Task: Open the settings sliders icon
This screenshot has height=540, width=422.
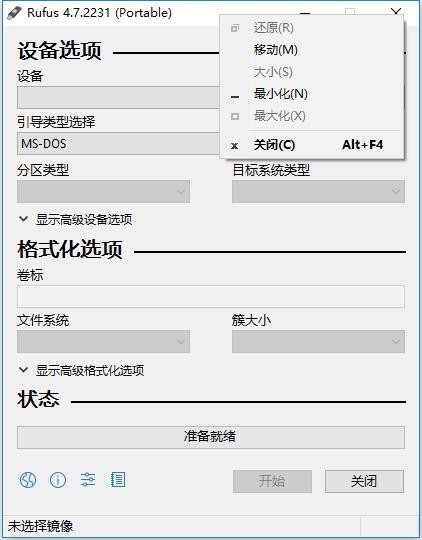Action: coord(88,480)
